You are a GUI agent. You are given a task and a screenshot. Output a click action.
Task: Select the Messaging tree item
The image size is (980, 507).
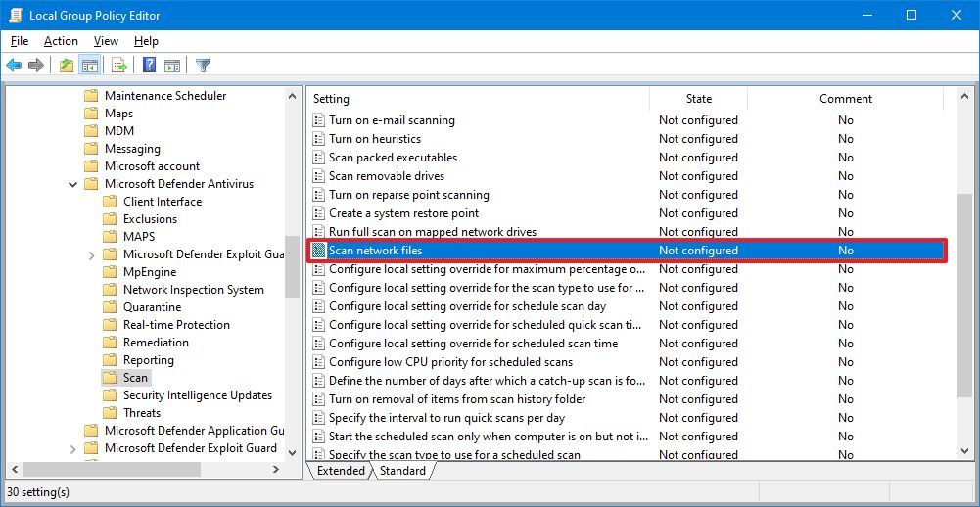click(132, 149)
